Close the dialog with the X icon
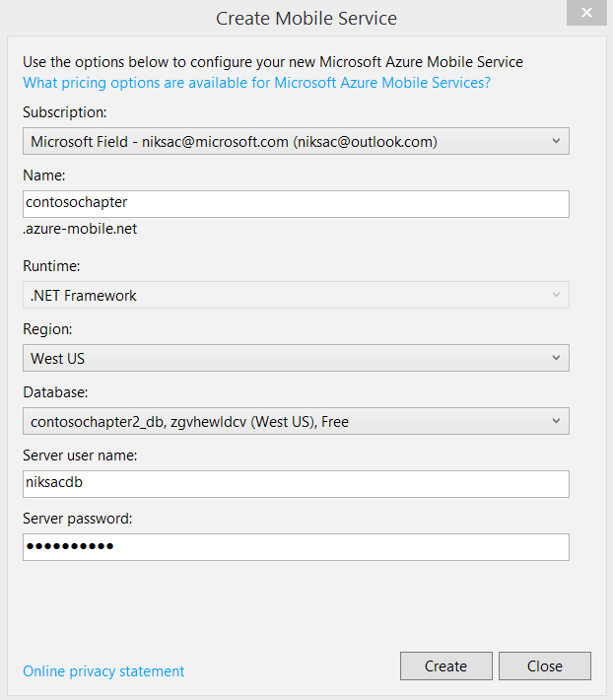Image resolution: width=613 pixels, height=700 pixels. [x=586, y=13]
